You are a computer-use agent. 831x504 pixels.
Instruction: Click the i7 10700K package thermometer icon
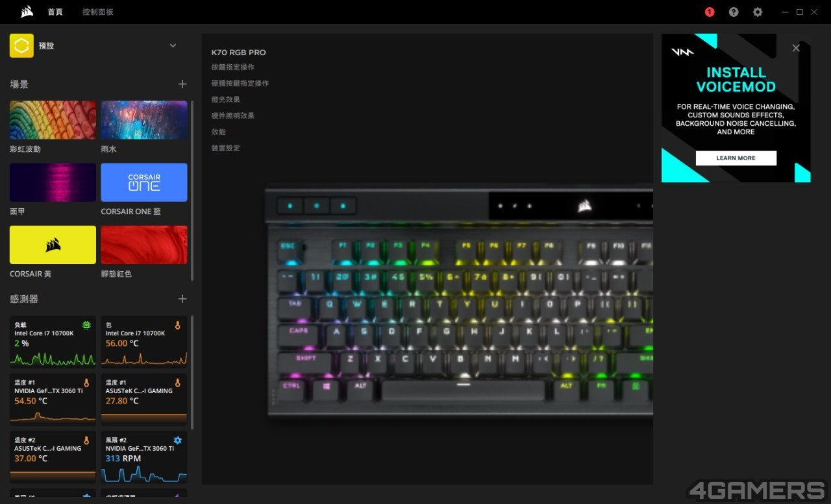[178, 324]
